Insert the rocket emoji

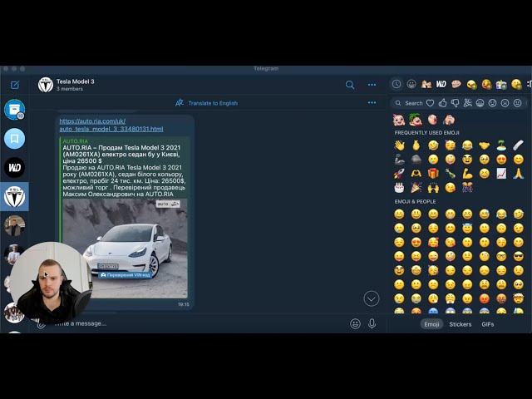click(x=399, y=174)
